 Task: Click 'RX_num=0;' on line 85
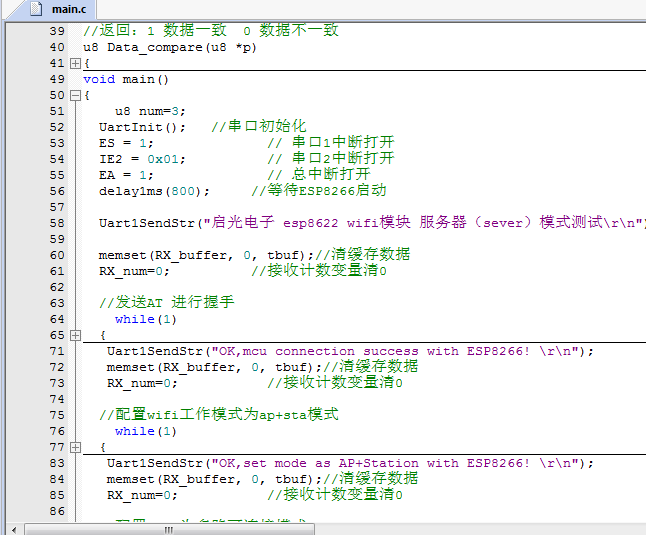(x=142, y=495)
